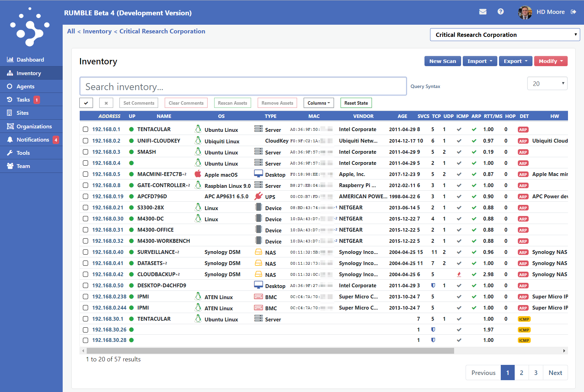Open the Agents page in the sidebar
The image size is (584, 392).
pos(26,86)
